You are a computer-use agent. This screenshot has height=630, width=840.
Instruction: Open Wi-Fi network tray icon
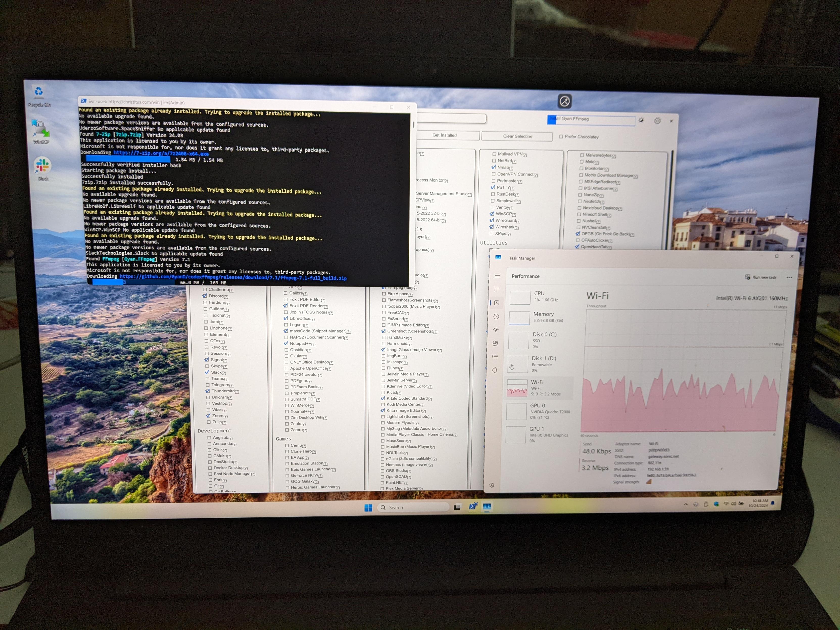726,504
